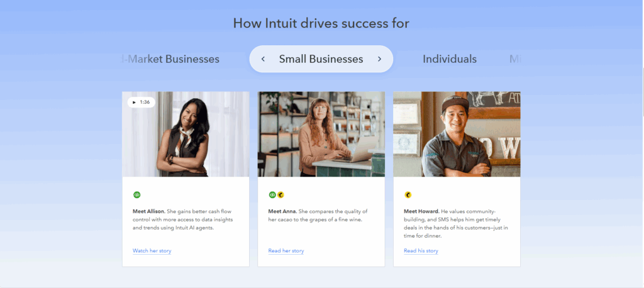Screen dimensions: 644x288
Task: Click Howard's photo thumbnail
Action: (457, 134)
